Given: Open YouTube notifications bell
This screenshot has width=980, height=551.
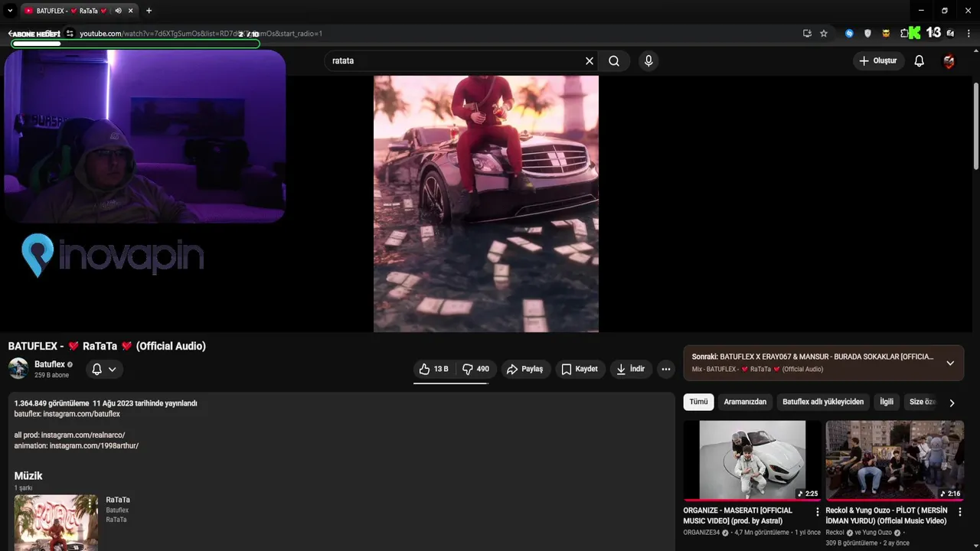Looking at the screenshot, I should [x=920, y=61].
